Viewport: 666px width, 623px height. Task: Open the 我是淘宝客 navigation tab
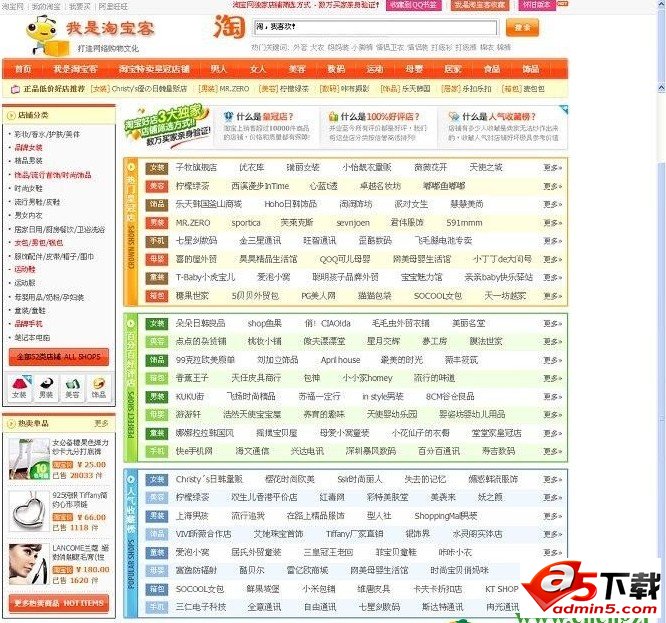[x=75, y=69]
